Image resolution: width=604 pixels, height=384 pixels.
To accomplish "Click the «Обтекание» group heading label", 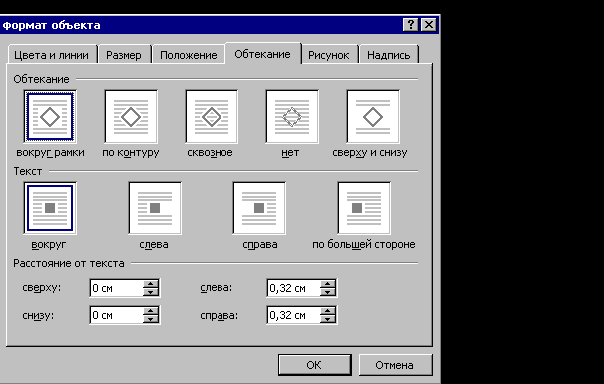I will tap(41, 79).
